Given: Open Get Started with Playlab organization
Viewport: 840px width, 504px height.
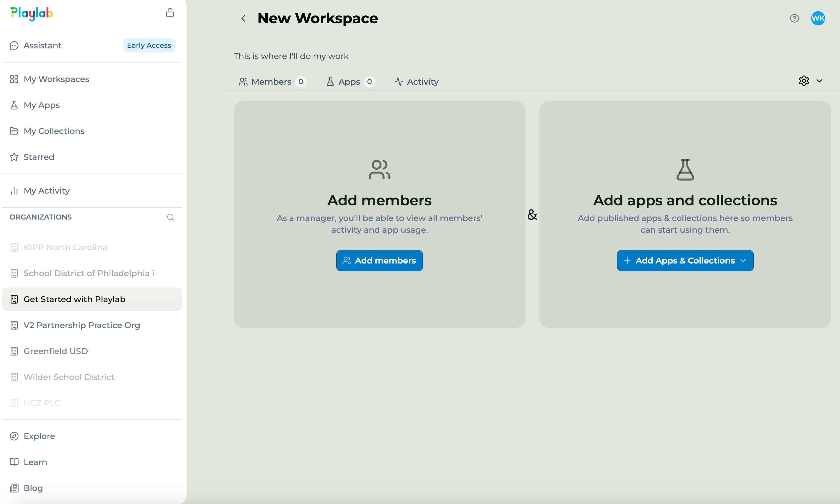Looking at the screenshot, I should pos(92,299).
